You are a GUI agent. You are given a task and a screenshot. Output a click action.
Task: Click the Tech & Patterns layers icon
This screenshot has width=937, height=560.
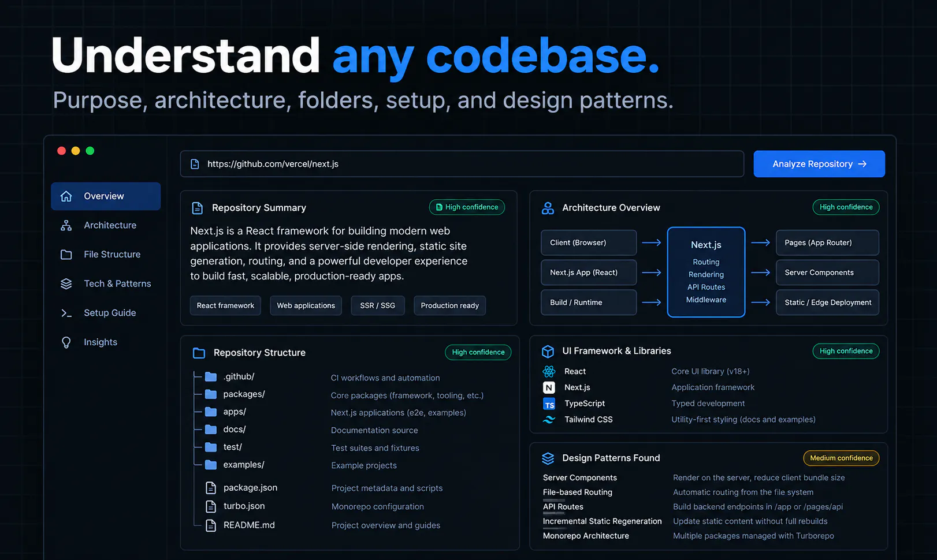[x=66, y=283]
